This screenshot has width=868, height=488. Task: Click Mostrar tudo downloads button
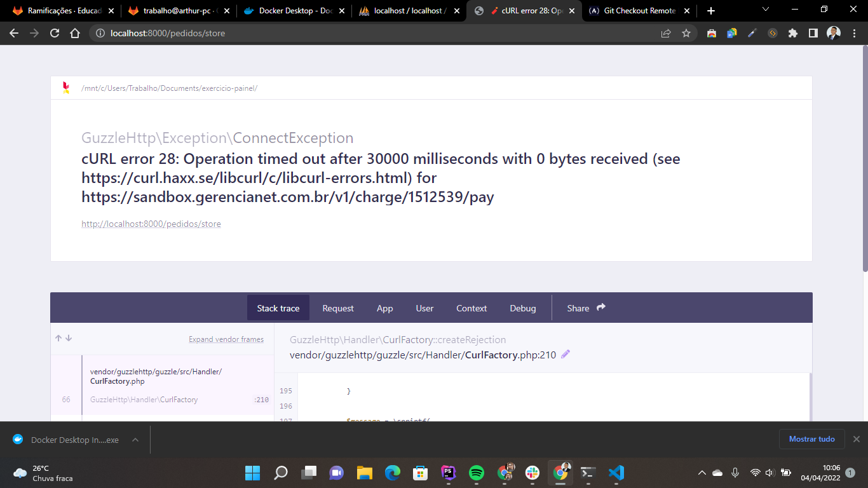812,439
